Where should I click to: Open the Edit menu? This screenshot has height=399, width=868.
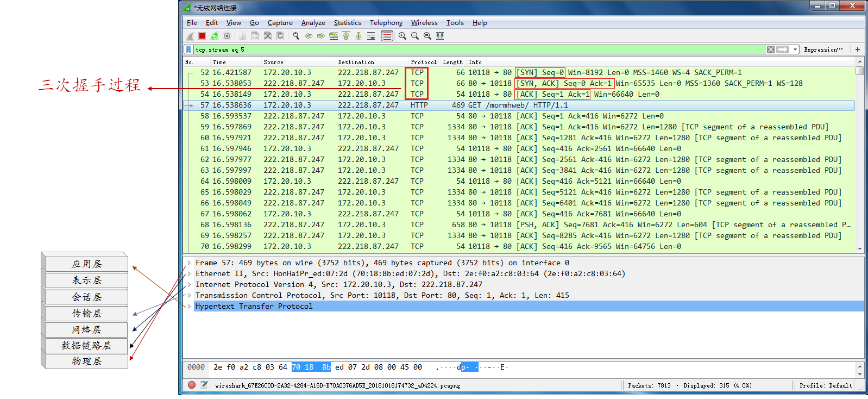click(x=212, y=23)
